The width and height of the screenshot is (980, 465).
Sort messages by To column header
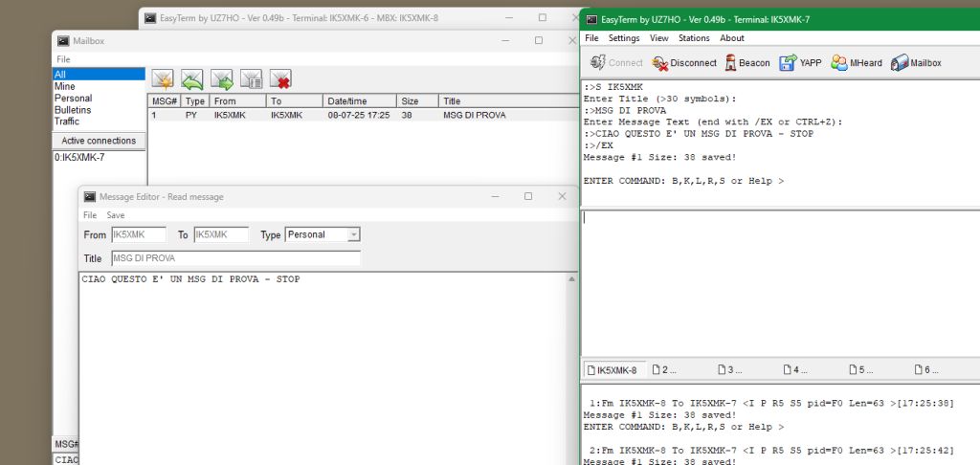pos(295,101)
